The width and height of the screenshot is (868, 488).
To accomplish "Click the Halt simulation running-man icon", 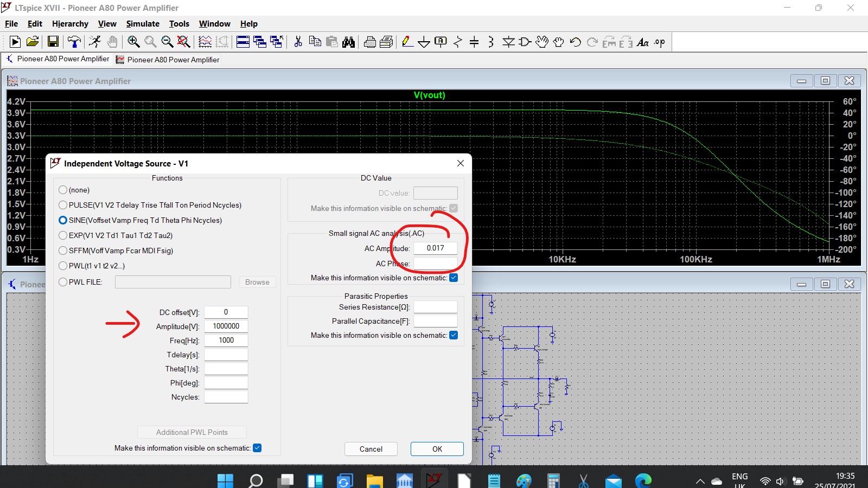I will [95, 42].
